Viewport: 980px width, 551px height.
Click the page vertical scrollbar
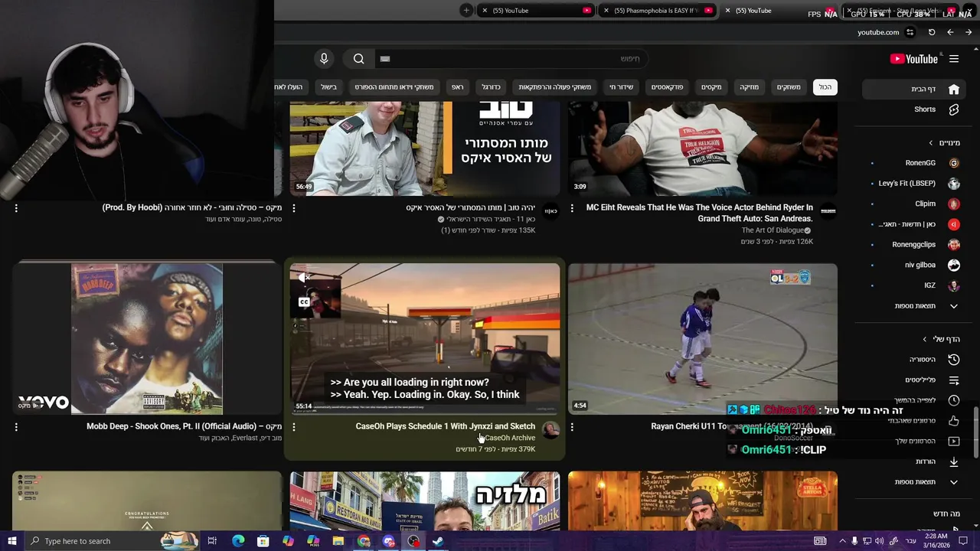(x=975, y=432)
